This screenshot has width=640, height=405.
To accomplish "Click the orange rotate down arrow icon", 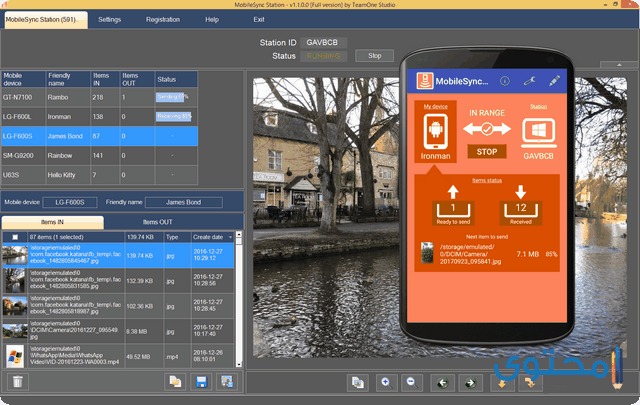I will [502, 383].
